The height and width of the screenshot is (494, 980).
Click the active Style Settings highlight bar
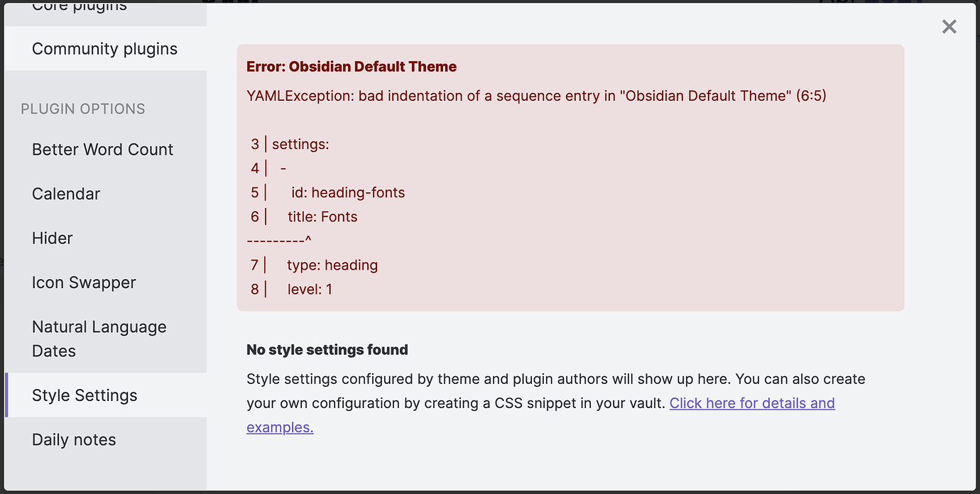point(6,395)
